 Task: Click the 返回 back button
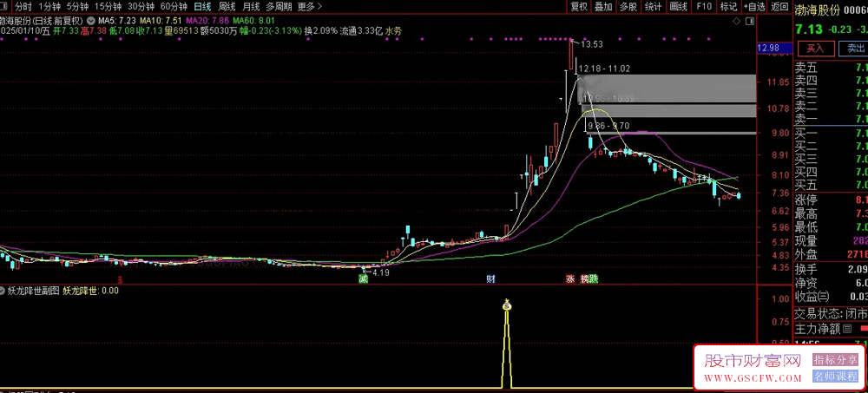(779, 7)
